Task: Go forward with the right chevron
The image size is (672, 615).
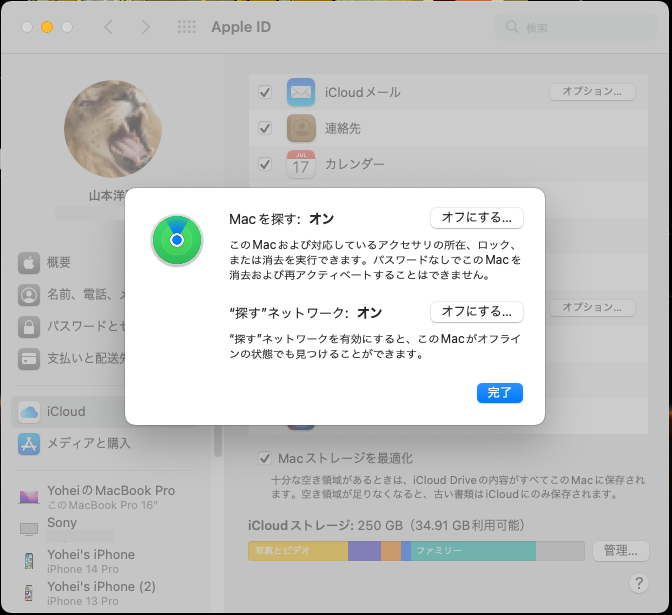Action: click(146, 27)
